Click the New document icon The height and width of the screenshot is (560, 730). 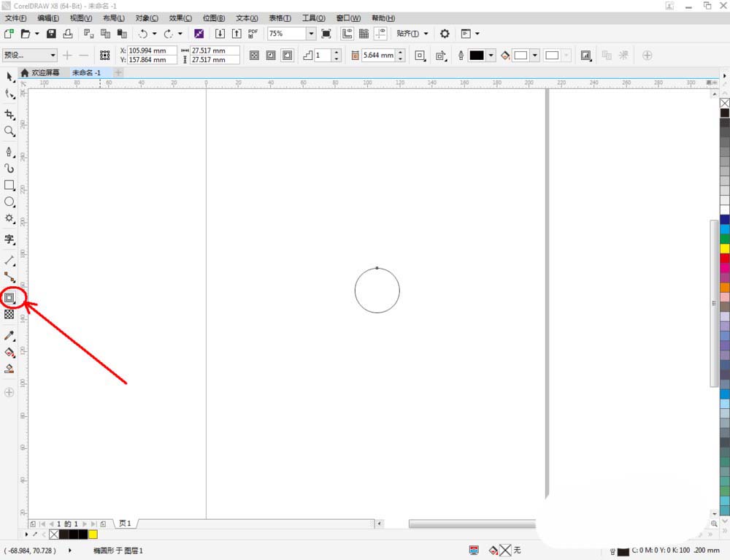point(9,34)
